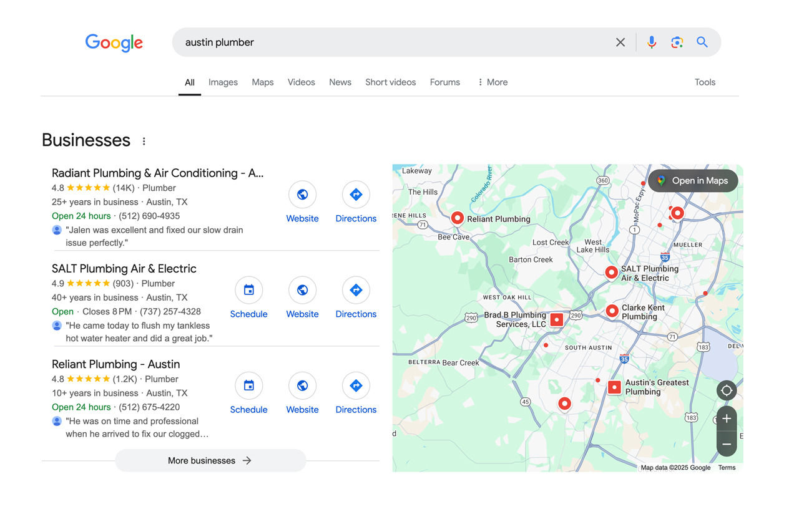
Task: Click the Website globe icon for Reliant Plumbing
Action: (302, 385)
